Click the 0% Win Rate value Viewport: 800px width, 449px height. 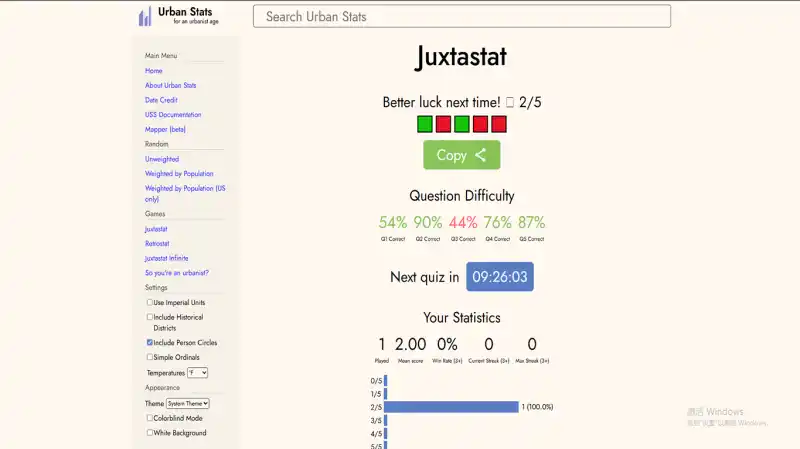point(447,344)
